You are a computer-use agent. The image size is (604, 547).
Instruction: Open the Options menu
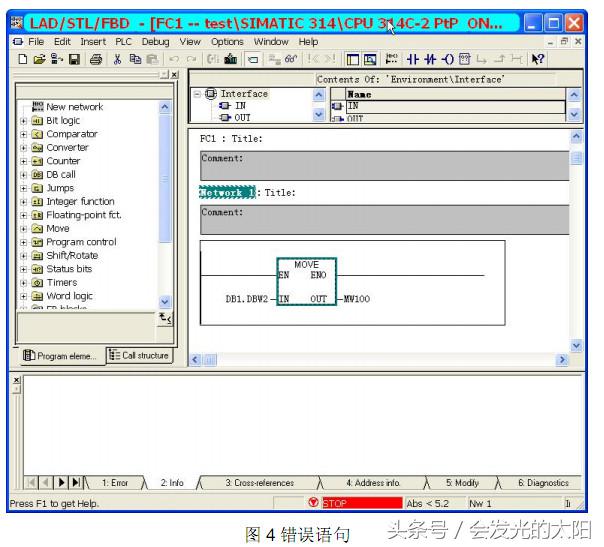point(227,42)
